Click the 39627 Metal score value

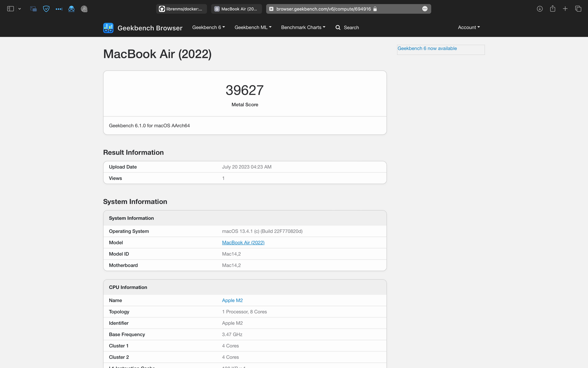(245, 90)
